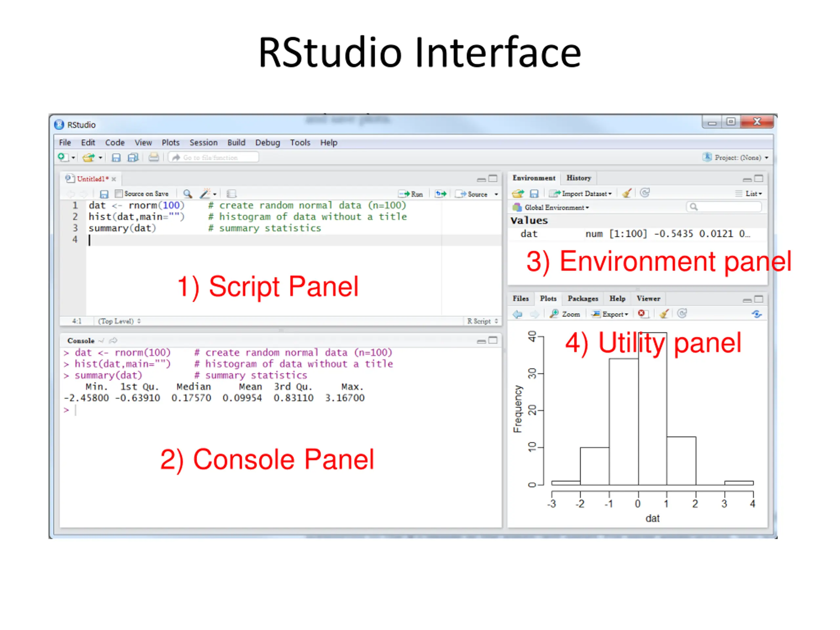The image size is (840, 630).
Task: Open the Import Dataset dropdown
Action: [x=580, y=194]
